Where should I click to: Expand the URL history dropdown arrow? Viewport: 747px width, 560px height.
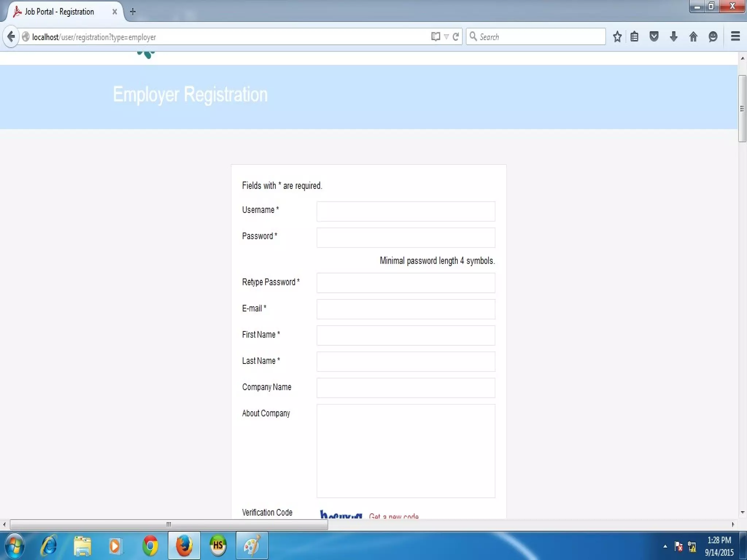point(446,36)
